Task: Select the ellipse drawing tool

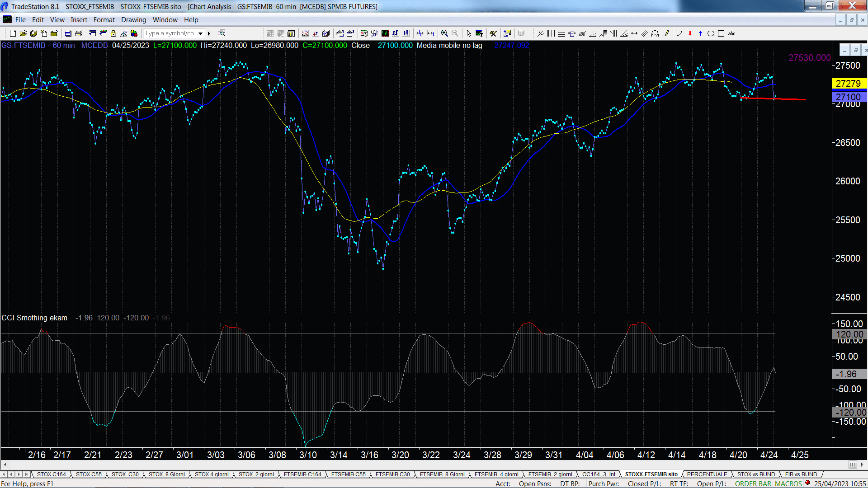Action: tap(711, 33)
